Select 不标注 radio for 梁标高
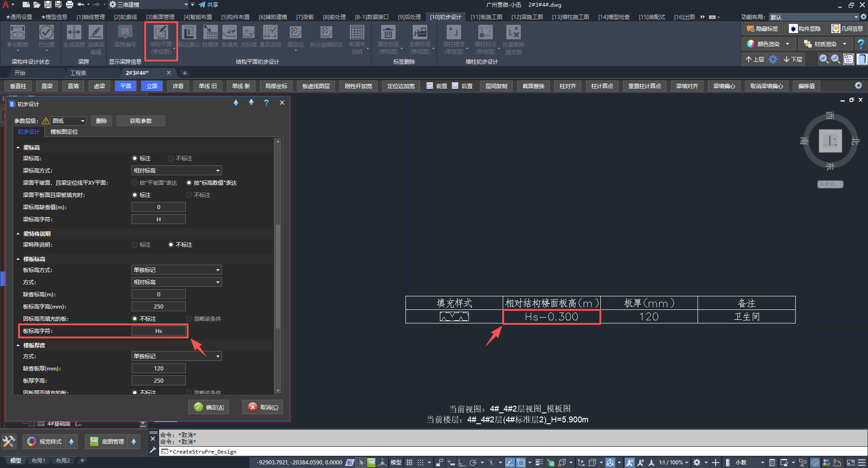The width and height of the screenshot is (868, 468). [x=171, y=159]
